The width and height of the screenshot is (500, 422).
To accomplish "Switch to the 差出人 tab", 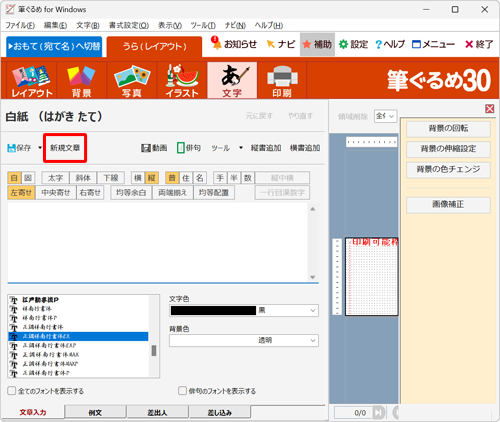I will tap(157, 412).
